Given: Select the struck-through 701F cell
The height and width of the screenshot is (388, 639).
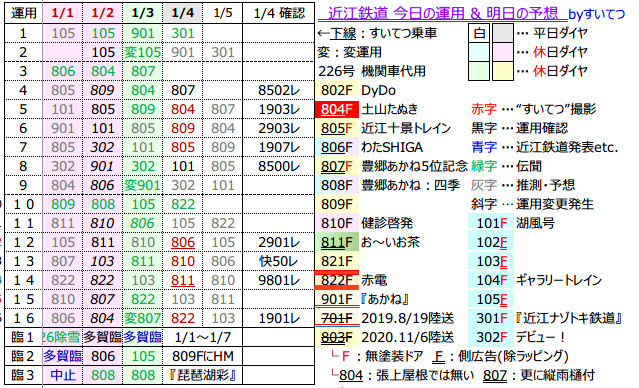Looking at the screenshot, I should point(337,318).
